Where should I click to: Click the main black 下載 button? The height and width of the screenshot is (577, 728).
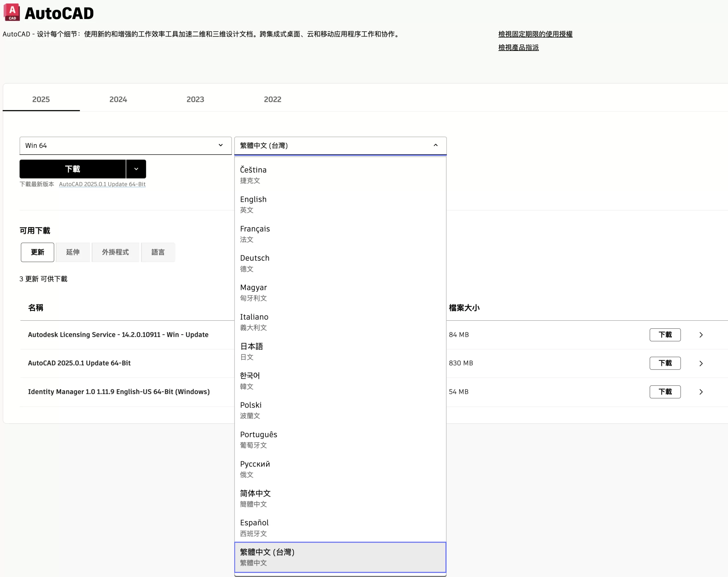coord(73,169)
